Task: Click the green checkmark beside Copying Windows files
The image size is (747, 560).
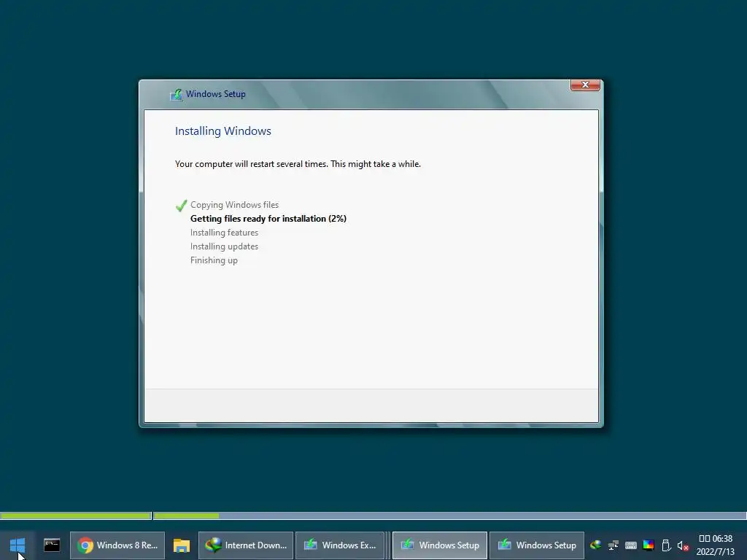Action: pos(181,205)
